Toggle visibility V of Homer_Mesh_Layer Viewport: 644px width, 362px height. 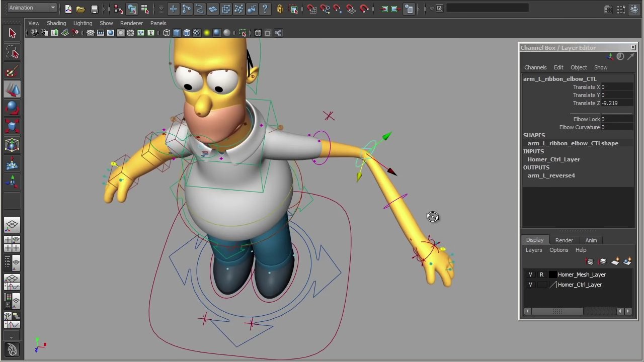(530, 275)
